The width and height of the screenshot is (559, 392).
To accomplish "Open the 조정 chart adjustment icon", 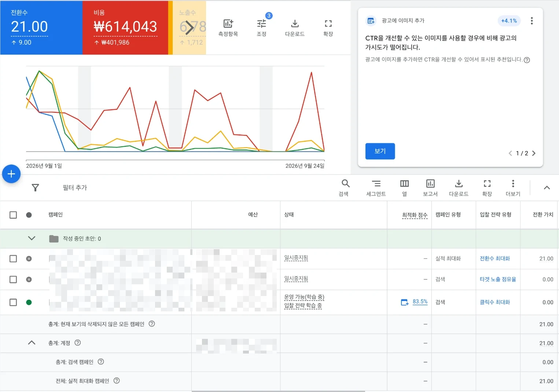I will click(x=261, y=24).
